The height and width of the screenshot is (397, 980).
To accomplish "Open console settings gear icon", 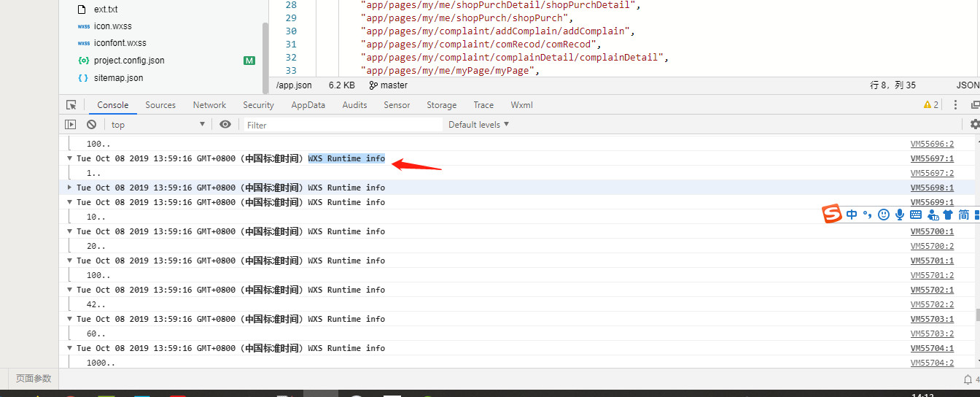I will pos(975,125).
